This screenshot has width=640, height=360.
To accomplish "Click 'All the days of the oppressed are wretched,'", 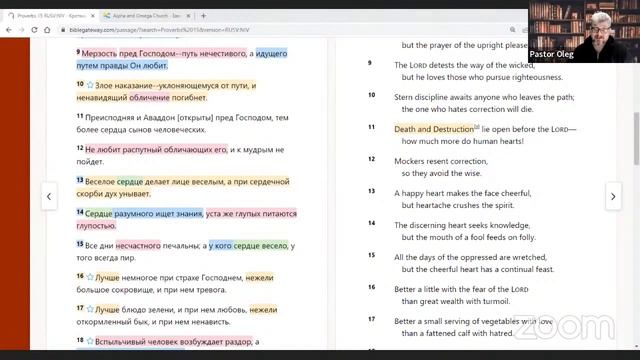I will tap(471, 257).
